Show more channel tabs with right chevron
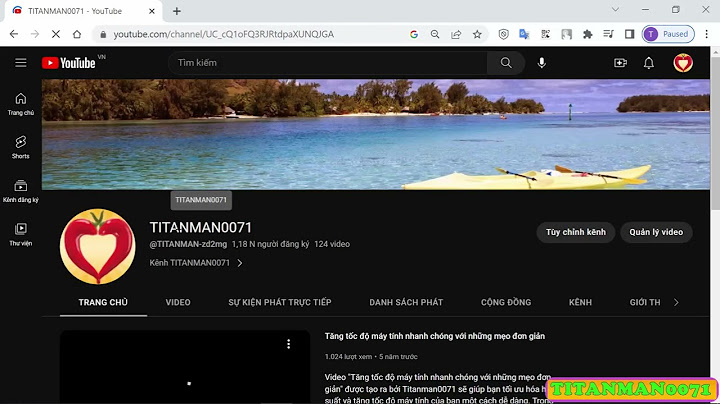This screenshot has height=404, width=720. point(676,302)
